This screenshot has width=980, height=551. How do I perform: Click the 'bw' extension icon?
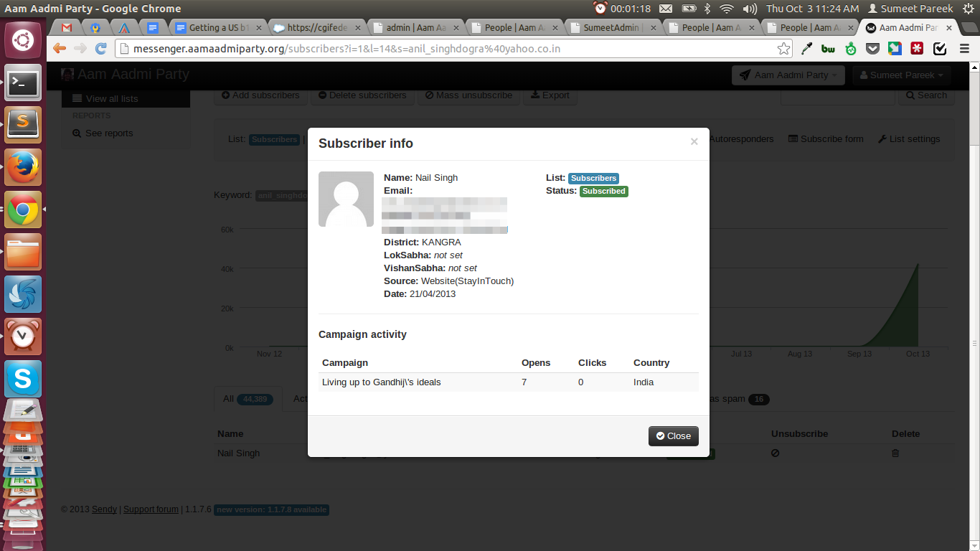829,49
